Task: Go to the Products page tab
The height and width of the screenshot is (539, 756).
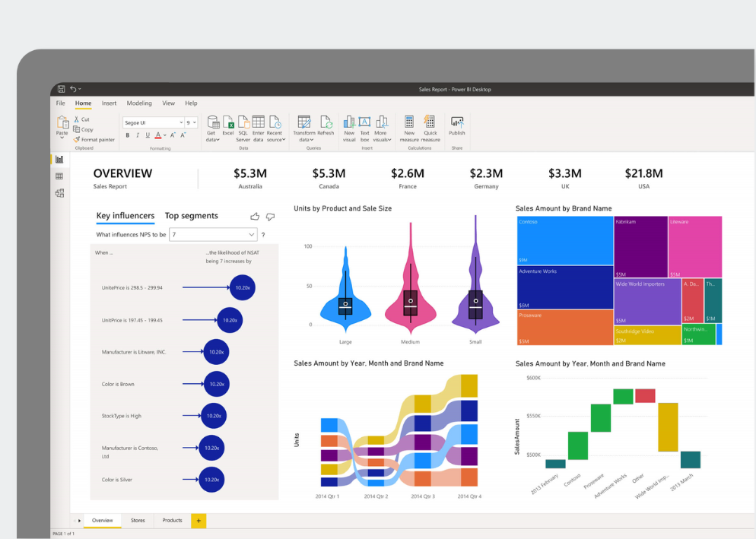Action: click(x=172, y=521)
